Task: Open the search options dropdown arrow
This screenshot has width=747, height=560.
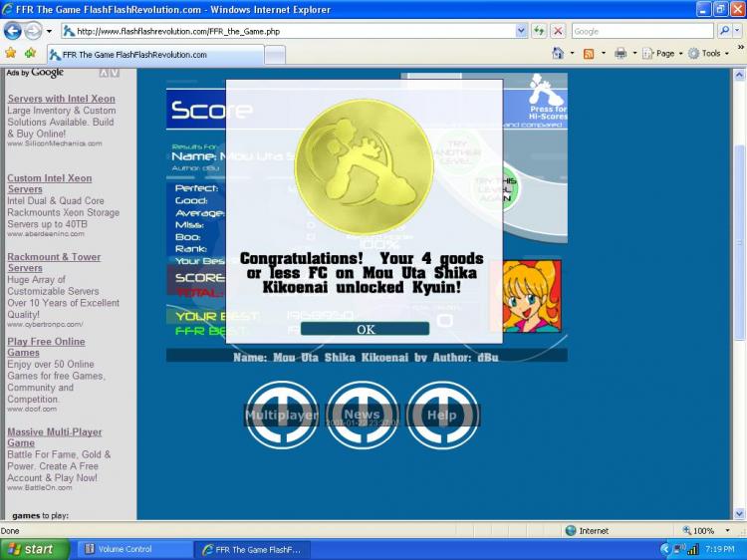Action: (736, 32)
